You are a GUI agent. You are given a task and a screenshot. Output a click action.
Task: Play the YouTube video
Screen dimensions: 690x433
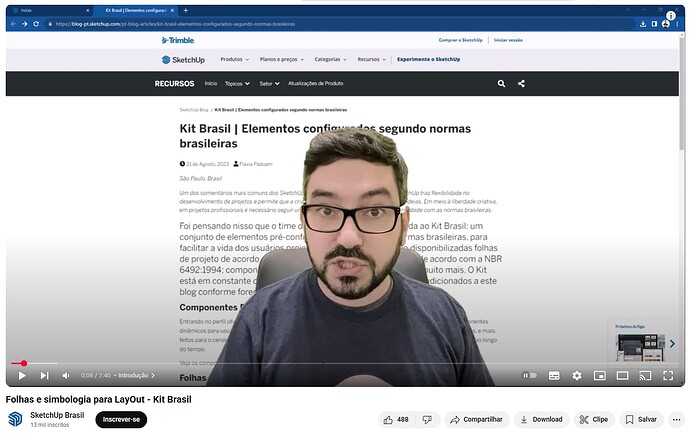(22, 375)
